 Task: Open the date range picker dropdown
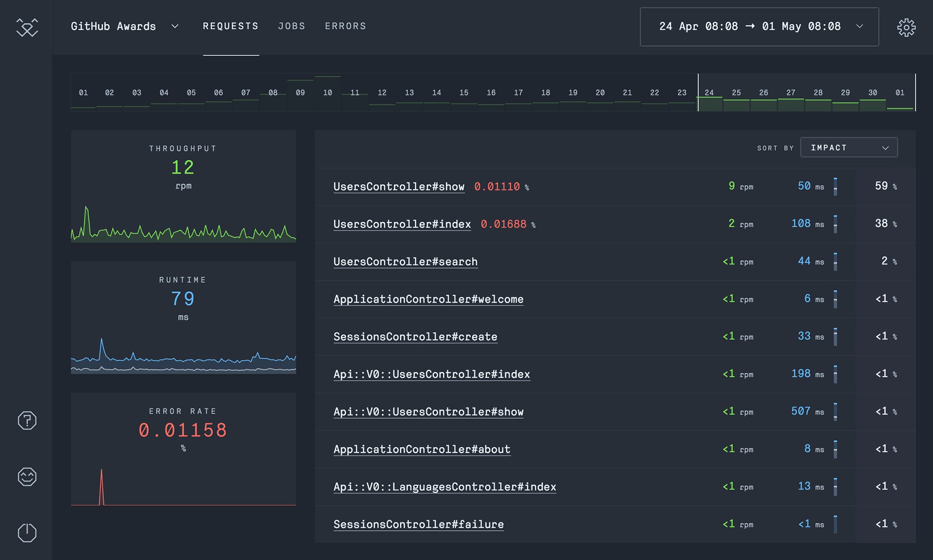tap(759, 27)
